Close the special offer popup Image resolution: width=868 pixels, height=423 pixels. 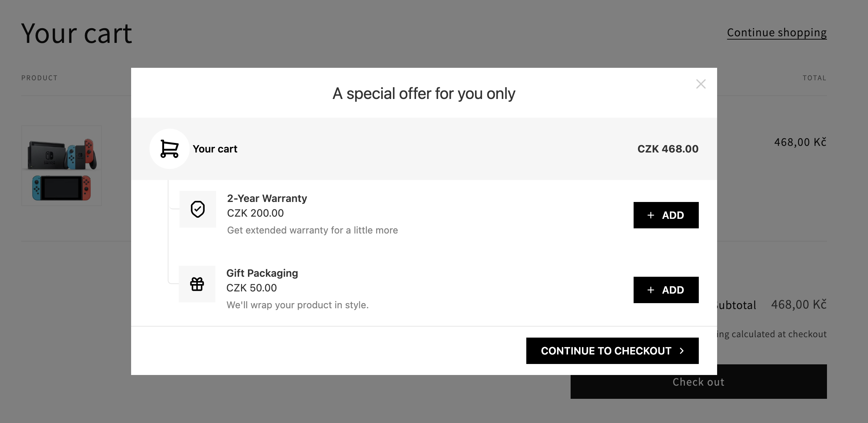click(x=701, y=84)
